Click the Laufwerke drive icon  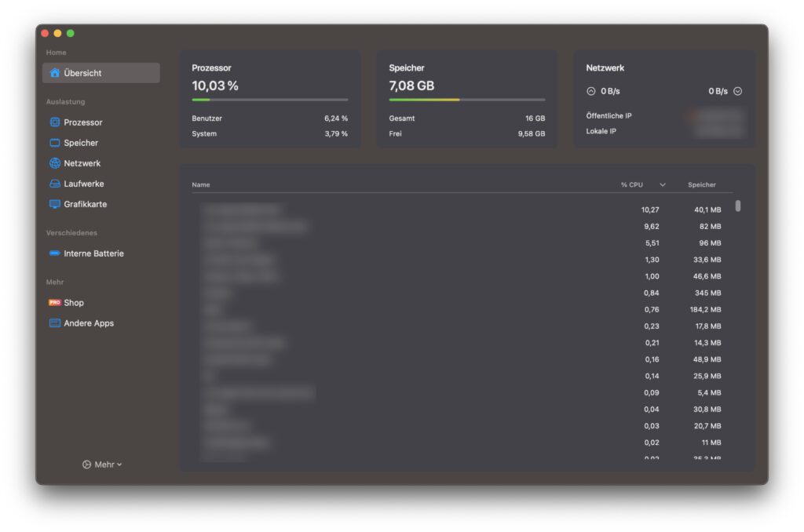(54, 184)
